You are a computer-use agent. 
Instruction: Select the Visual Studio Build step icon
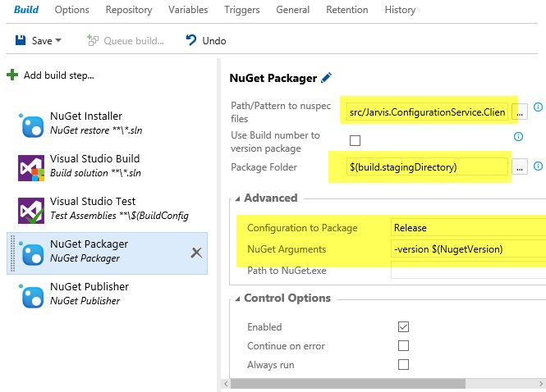(31, 168)
